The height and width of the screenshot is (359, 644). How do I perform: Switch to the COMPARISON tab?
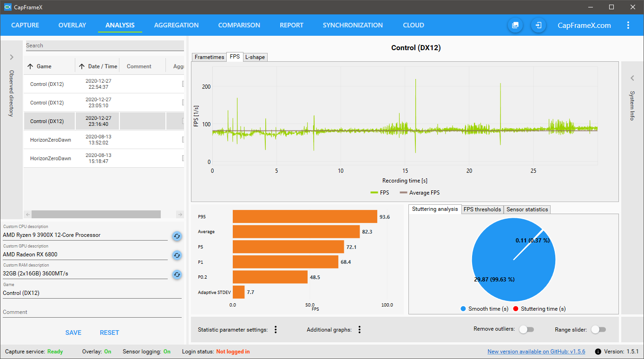coord(239,25)
